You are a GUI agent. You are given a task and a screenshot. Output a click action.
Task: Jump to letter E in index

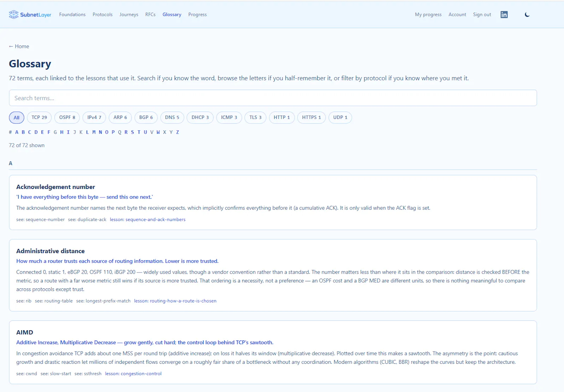point(42,132)
